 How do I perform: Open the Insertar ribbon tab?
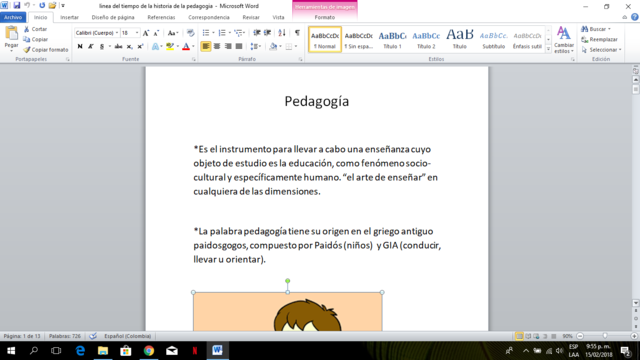click(x=69, y=17)
